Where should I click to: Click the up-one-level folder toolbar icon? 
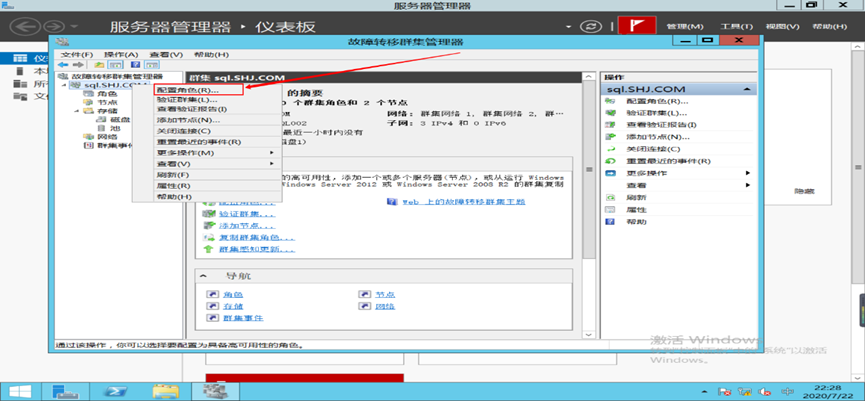click(x=100, y=65)
